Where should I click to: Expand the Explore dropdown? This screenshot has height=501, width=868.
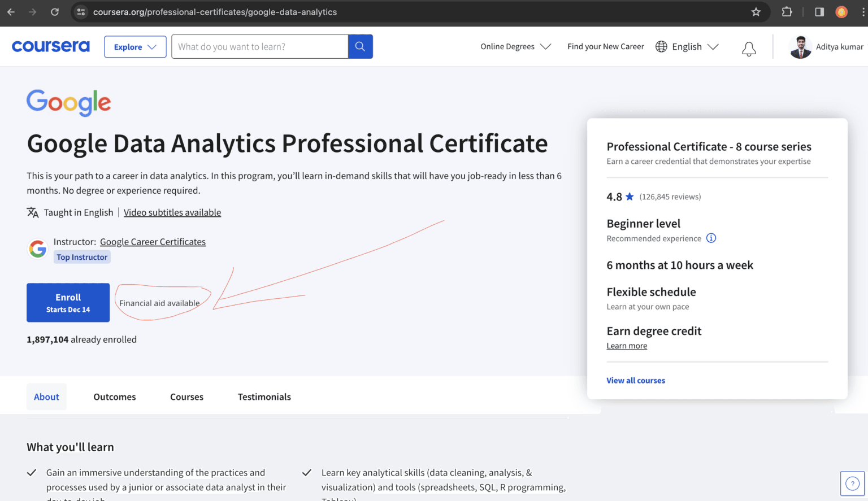tap(135, 46)
